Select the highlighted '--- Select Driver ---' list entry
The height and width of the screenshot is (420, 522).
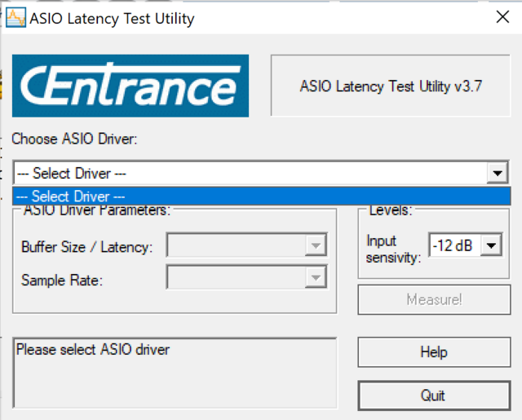(261, 197)
